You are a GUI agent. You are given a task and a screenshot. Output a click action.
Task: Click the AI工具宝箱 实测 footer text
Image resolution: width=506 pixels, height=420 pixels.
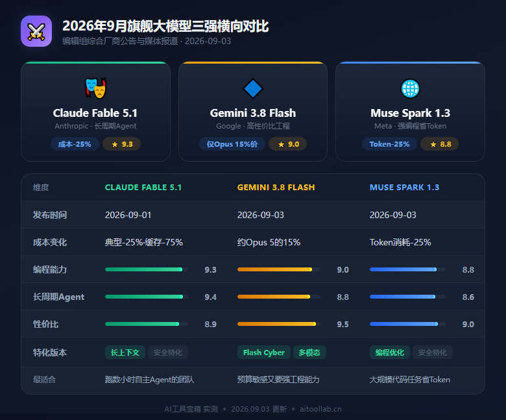coord(191,409)
